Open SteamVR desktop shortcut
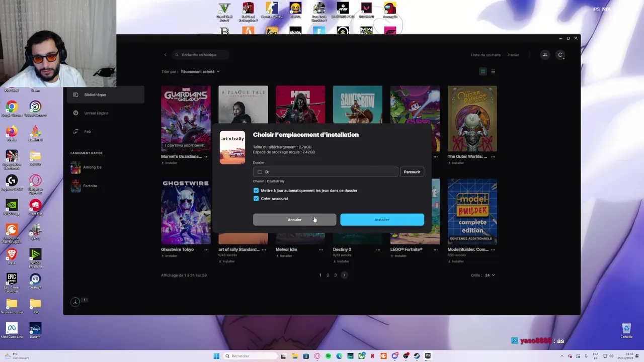 coord(35,281)
